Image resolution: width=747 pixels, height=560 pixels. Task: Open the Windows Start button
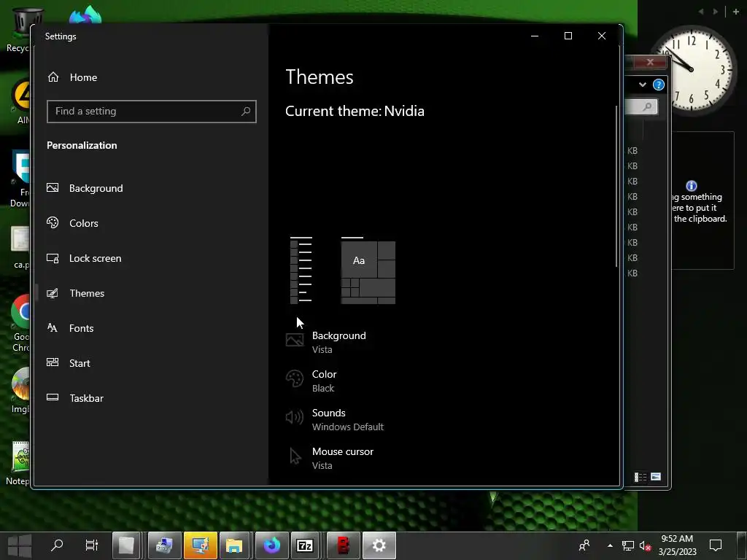click(20, 545)
